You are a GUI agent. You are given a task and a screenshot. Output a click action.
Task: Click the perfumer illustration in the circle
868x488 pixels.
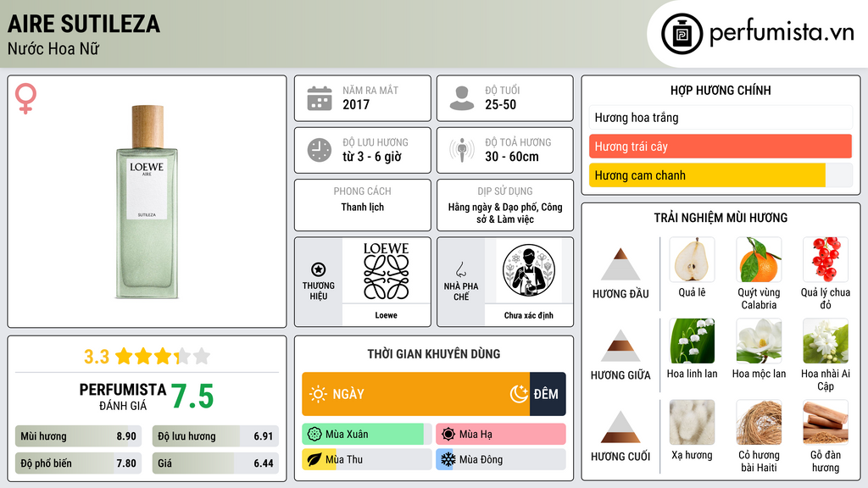click(529, 270)
